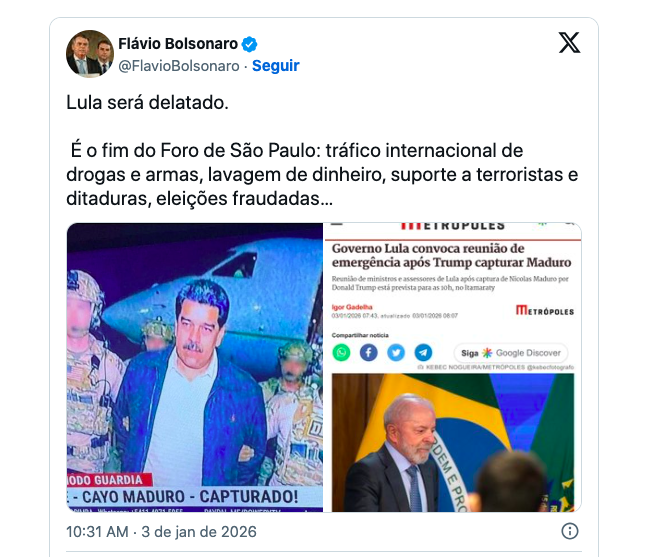Open the captured Maduro TV image
Image resolution: width=665 pixels, height=557 pixels.
[x=195, y=367]
